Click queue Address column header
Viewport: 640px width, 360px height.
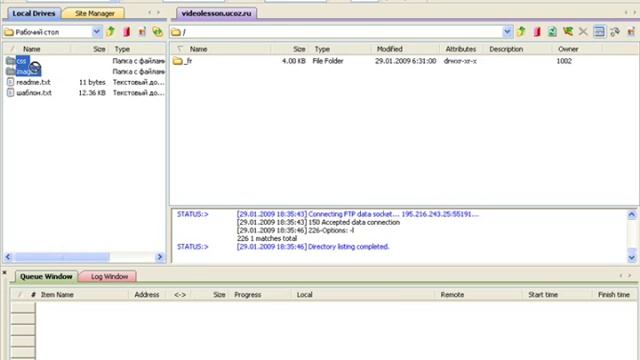click(147, 295)
